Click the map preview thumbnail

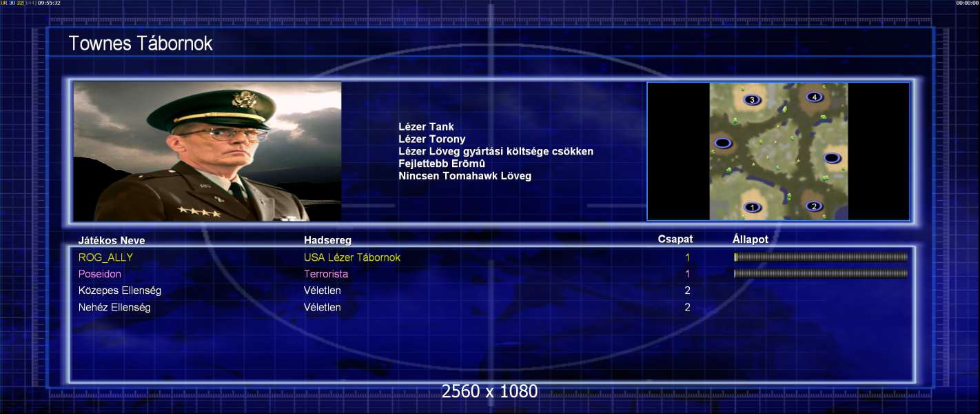pos(779,151)
